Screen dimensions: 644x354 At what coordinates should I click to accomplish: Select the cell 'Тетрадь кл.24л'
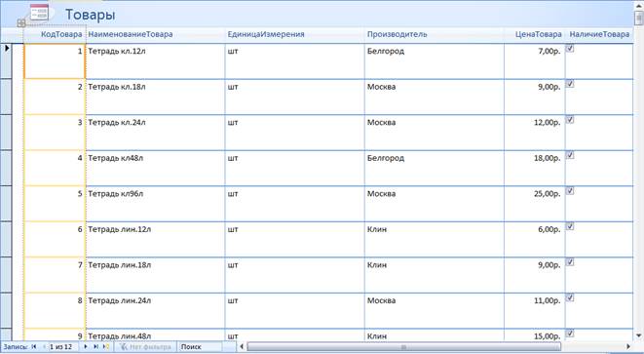point(155,133)
